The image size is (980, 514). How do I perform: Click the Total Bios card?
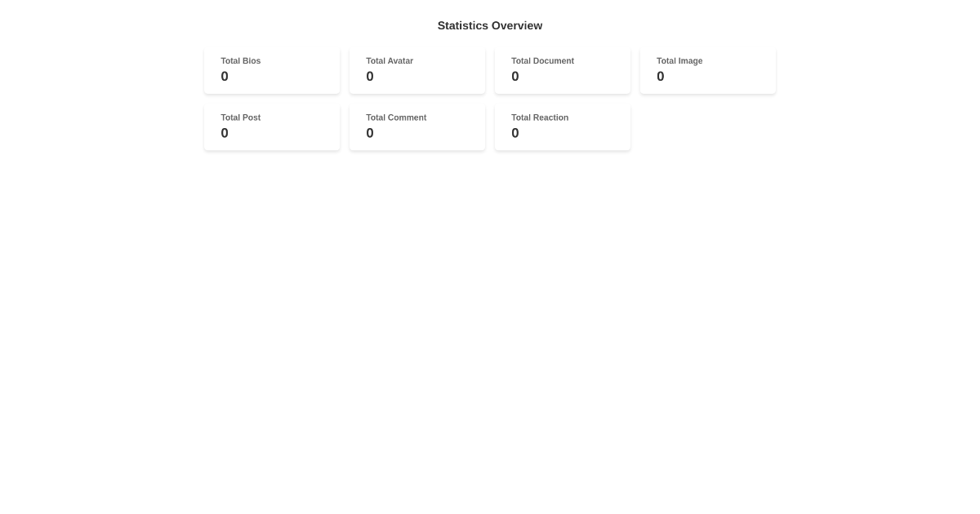pos(271,69)
